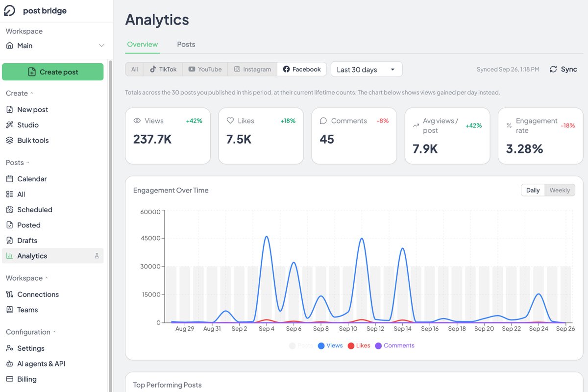The width and height of the screenshot is (588, 392).
Task: Click the Scheduled clock icon
Action: pyautogui.click(x=9, y=210)
